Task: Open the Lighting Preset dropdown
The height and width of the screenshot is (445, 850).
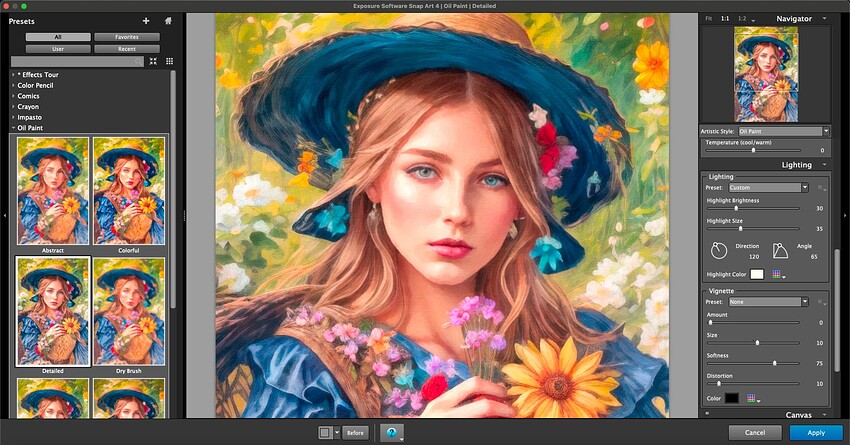Action: coord(768,188)
